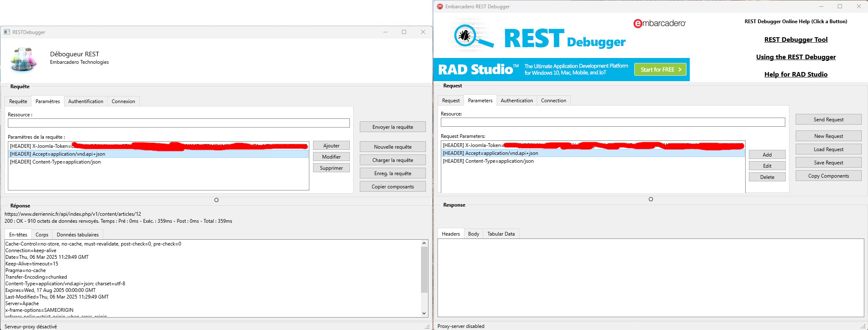The width and height of the screenshot is (868, 330).
Task: Open the REST Debugger Tool help link
Action: tap(796, 39)
